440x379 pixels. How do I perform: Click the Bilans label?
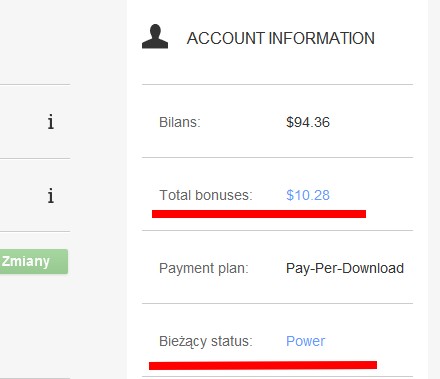180,122
